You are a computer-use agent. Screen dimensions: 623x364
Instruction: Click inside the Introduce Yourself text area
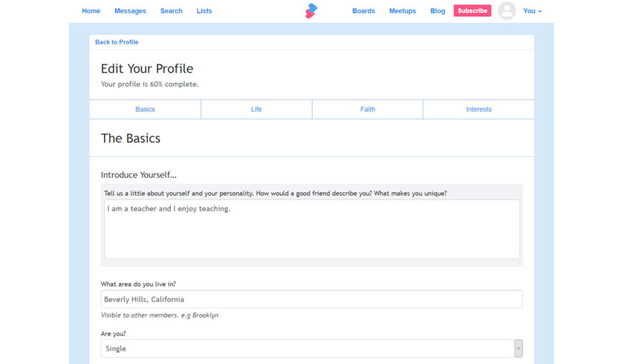tap(311, 234)
